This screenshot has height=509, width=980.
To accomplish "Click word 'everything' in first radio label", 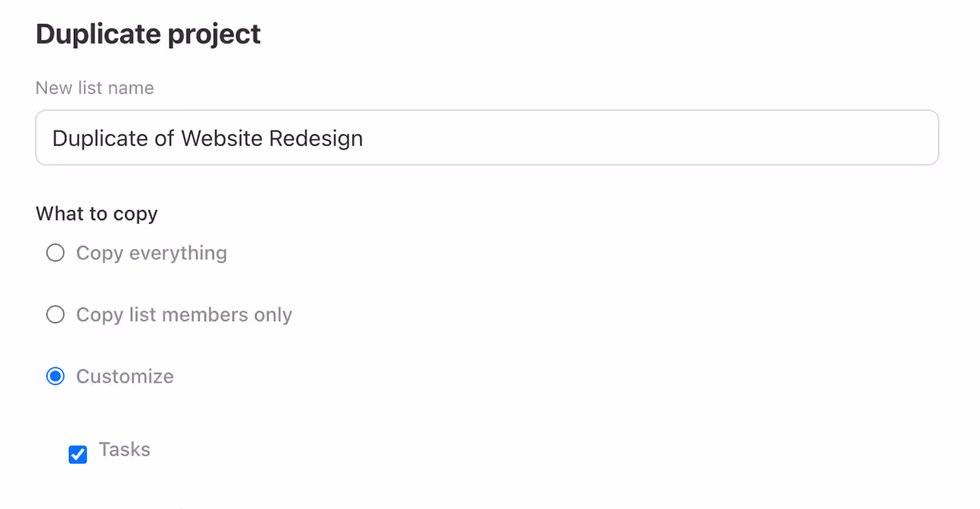I will click(x=177, y=253).
